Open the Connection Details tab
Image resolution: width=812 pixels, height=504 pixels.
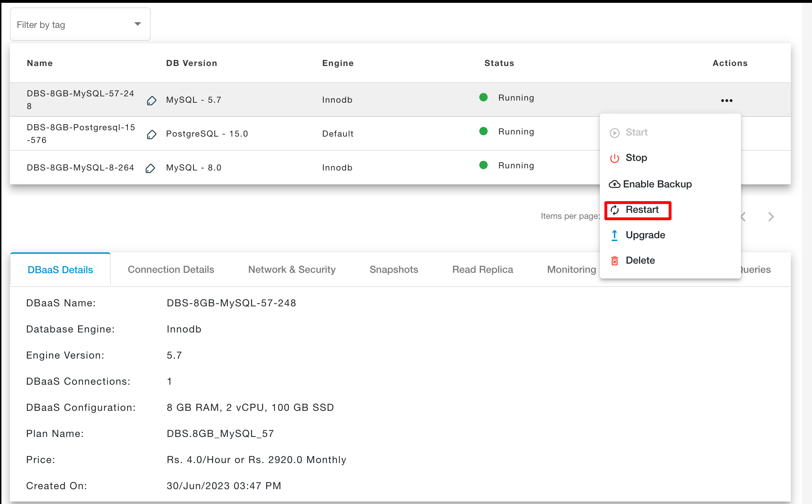pyautogui.click(x=171, y=269)
